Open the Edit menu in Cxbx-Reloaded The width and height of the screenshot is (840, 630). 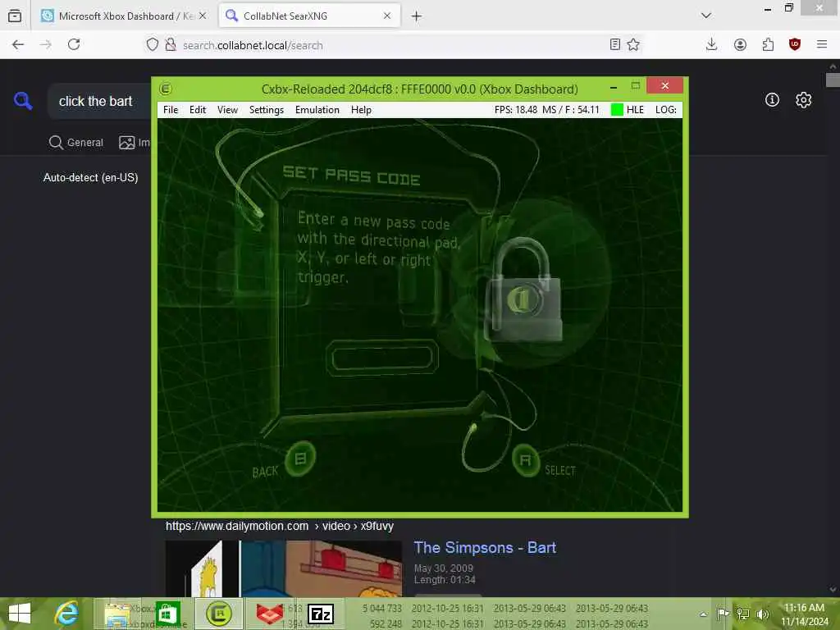[197, 110]
